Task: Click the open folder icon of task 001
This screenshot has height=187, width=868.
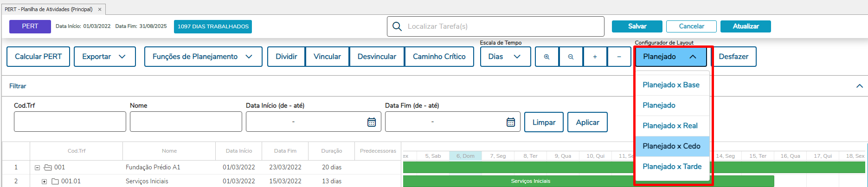Action: pos(48,167)
